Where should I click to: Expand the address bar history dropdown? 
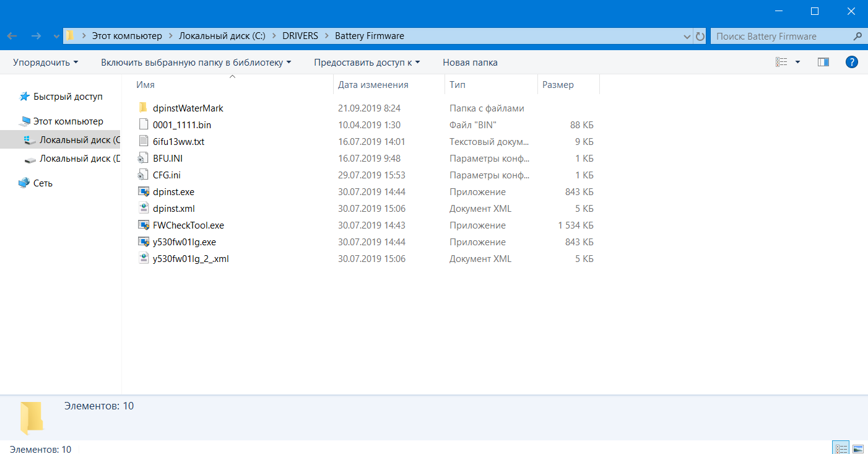click(x=687, y=37)
